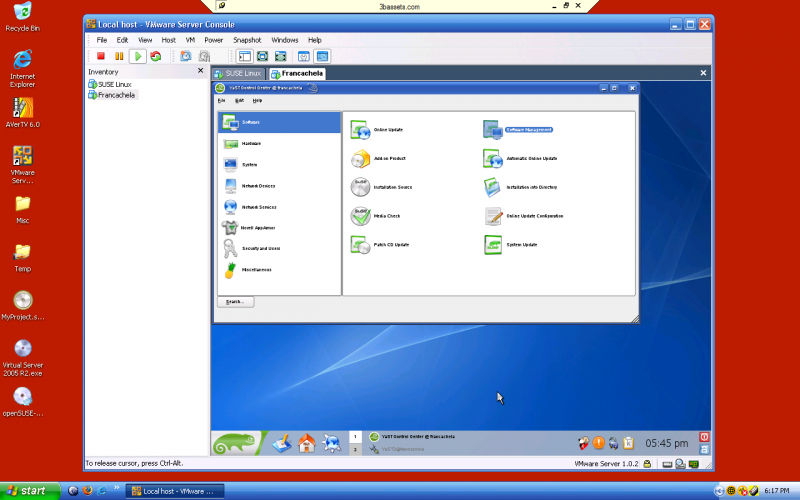Select the Hardware category in YaST
The width and height of the screenshot is (800, 500).
tap(250, 144)
